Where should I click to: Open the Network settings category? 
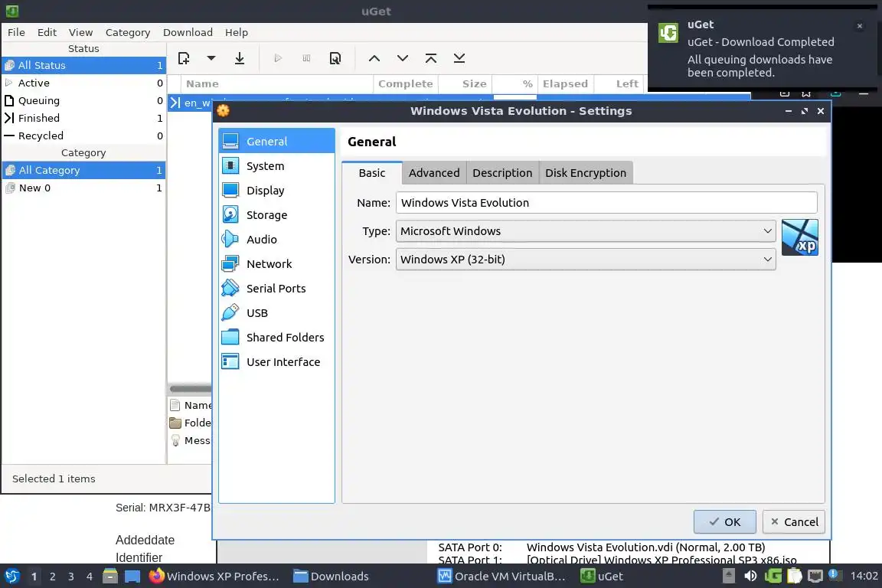tap(276, 264)
